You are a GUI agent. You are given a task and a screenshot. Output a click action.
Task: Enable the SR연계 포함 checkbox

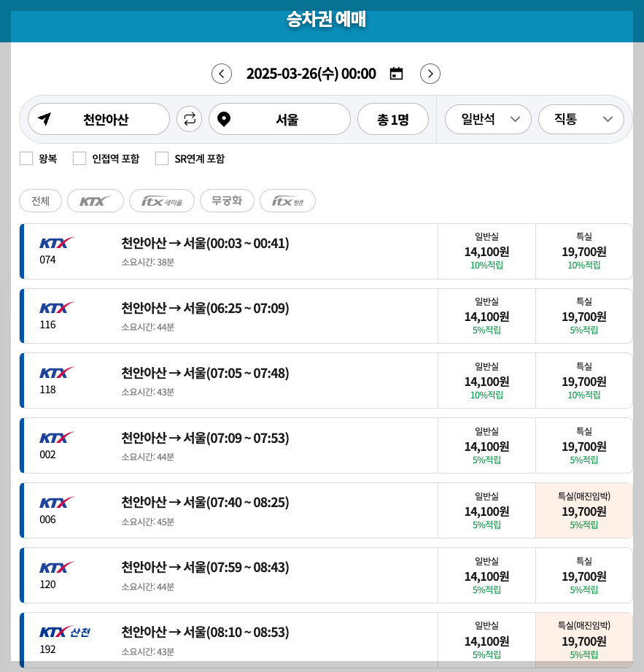click(x=162, y=158)
